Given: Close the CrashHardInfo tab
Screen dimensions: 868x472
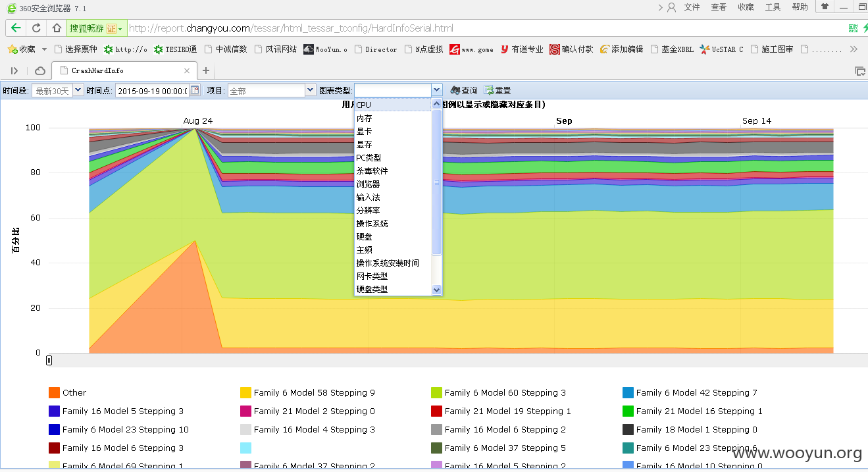Looking at the screenshot, I should [187, 70].
